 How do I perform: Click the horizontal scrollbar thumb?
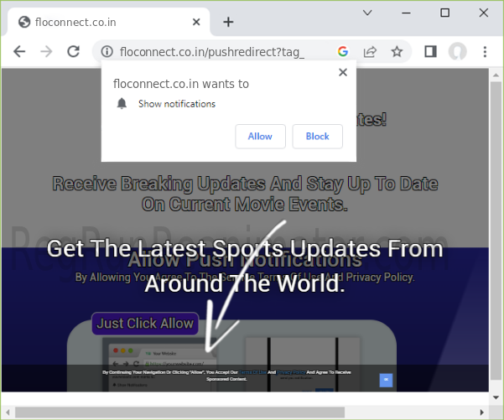coord(180,412)
